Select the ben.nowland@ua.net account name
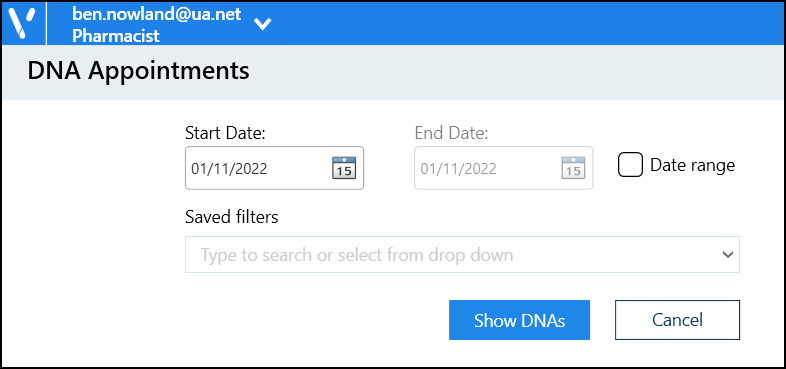This screenshot has width=786, height=369. click(157, 14)
